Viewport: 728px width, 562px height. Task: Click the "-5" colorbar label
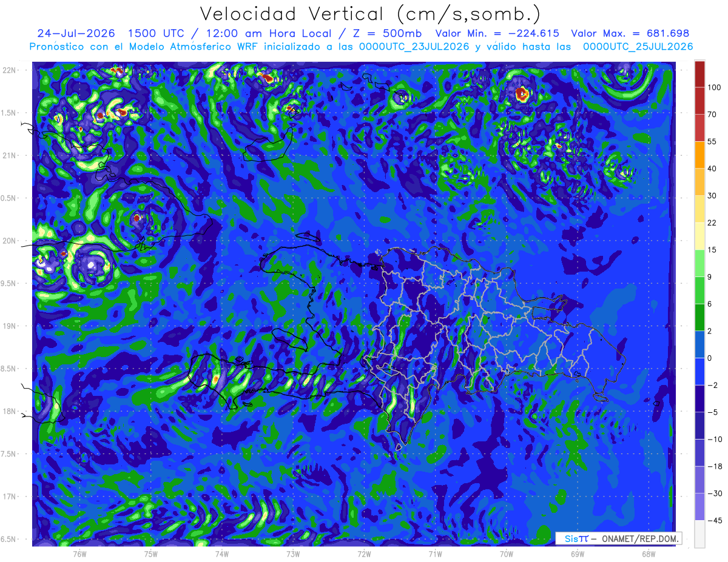(x=713, y=412)
